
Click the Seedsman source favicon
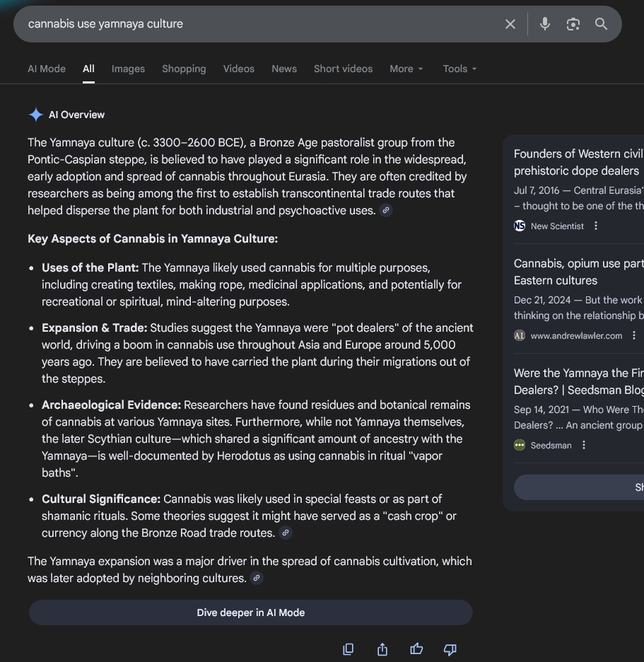click(520, 445)
